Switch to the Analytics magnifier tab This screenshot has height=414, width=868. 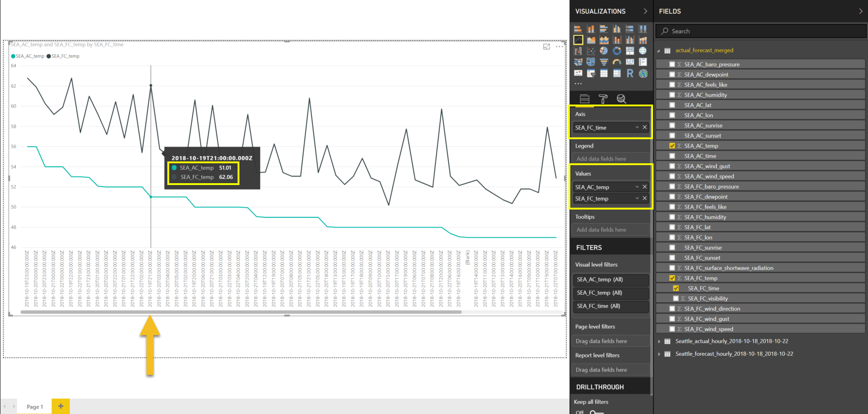[621, 99]
